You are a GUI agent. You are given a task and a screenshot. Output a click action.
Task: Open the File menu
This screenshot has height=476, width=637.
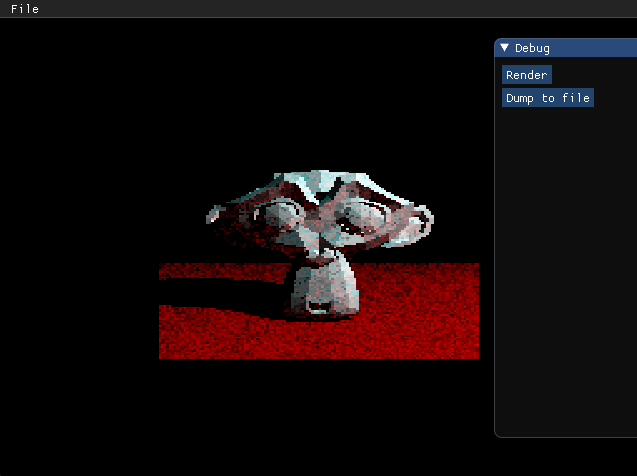(x=25, y=9)
